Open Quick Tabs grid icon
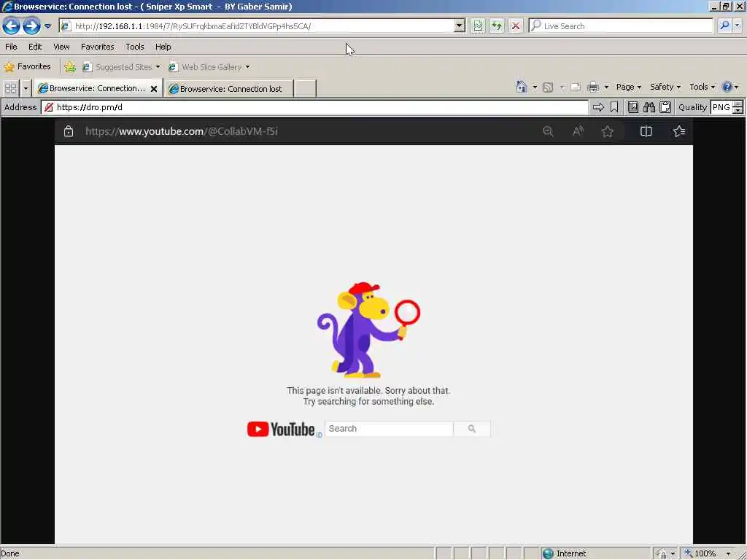 (x=10, y=88)
